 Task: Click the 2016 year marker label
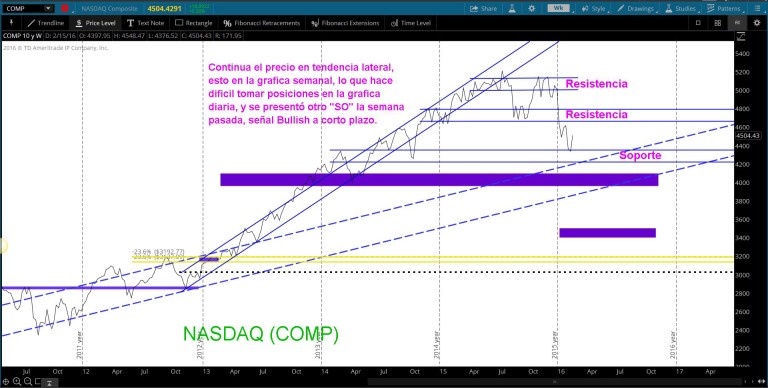pyautogui.click(x=673, y=344)
